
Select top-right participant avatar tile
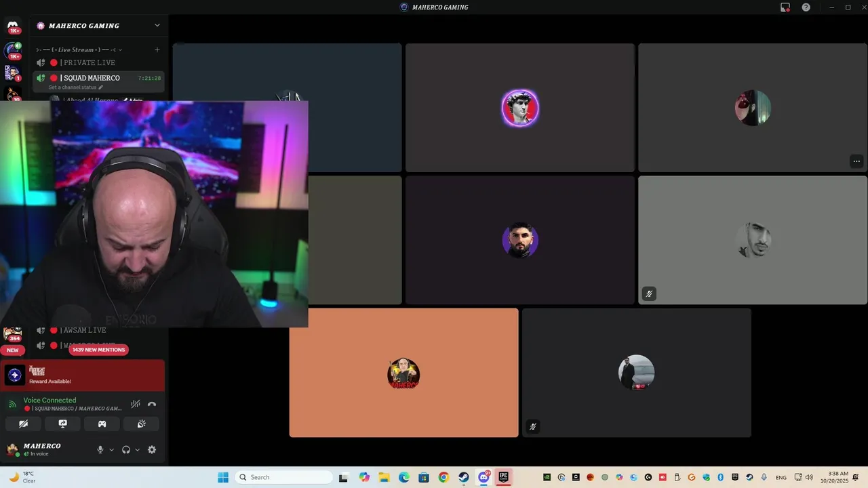pyautogui.click(x=753, y=108)
